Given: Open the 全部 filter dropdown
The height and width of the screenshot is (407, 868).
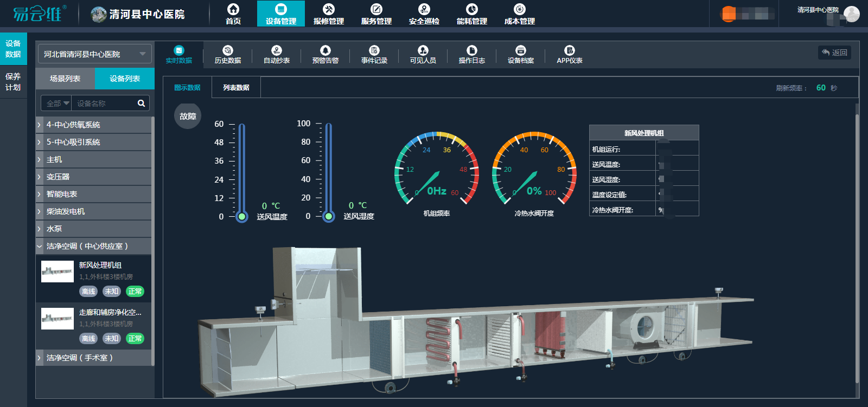Looking at the screenshot, I should [57, 103].
